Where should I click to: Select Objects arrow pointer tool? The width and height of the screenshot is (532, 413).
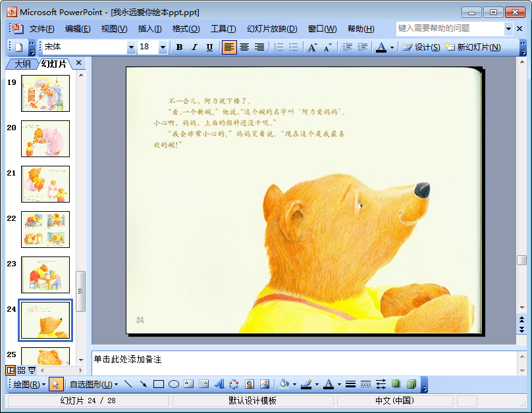click(56, 384)
